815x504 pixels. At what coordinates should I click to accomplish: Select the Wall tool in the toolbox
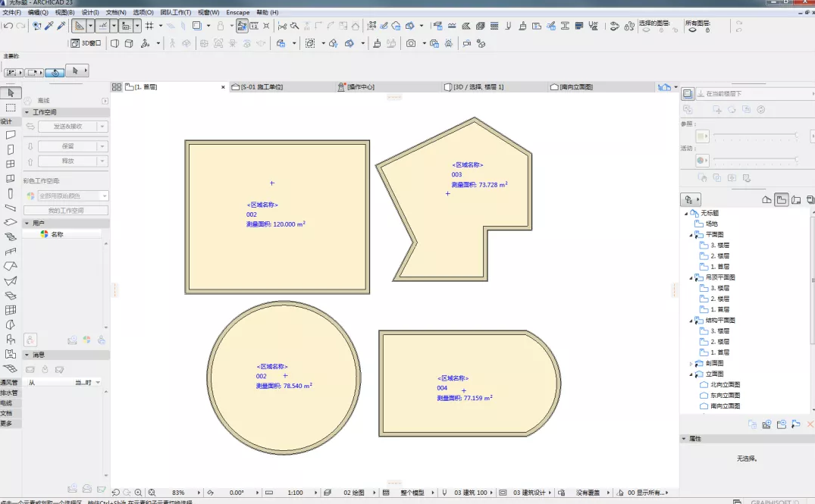tap(11, 135)
